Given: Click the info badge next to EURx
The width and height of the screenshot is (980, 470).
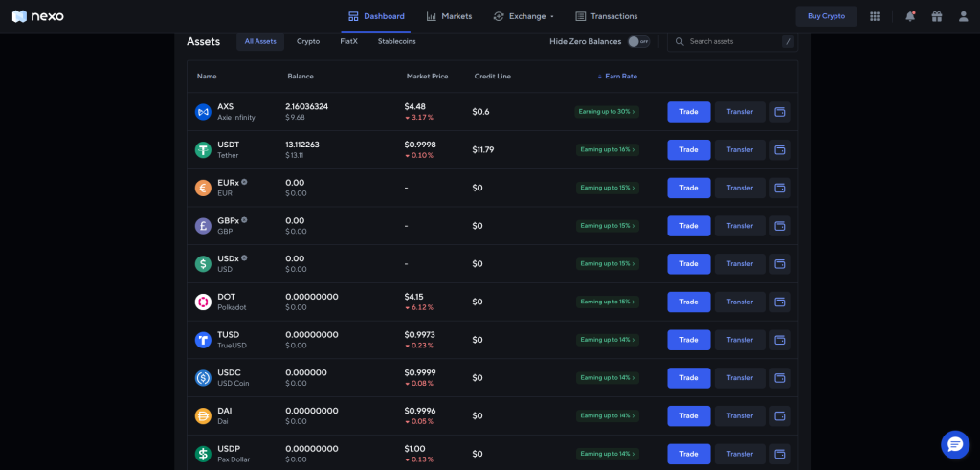Looking at the screenshot, I should (x=244, y=182).
